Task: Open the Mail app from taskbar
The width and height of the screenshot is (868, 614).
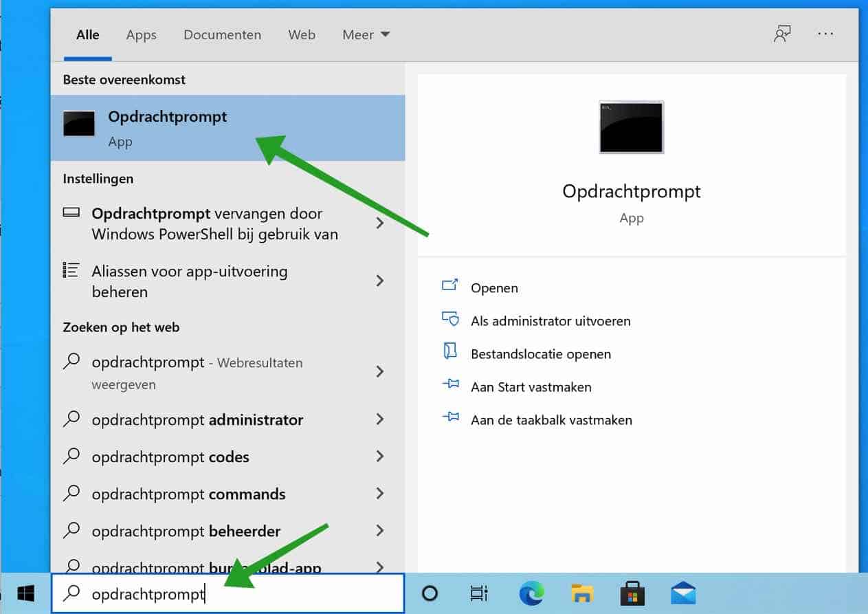Action: point(683,593)
